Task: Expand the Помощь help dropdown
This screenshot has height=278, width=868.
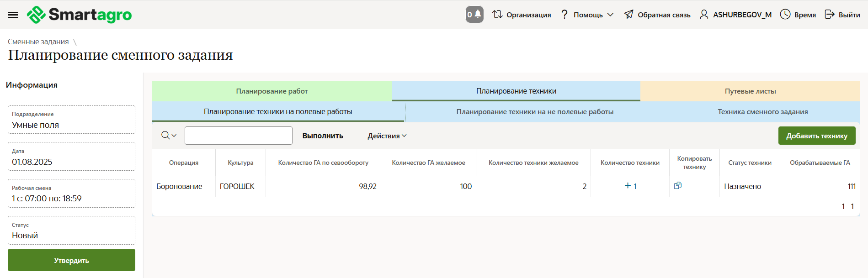Action: tap(587, 15)
